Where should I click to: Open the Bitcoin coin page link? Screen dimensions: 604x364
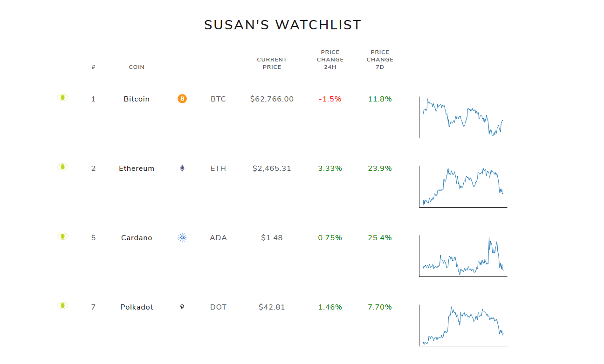[x=136, y=99]
